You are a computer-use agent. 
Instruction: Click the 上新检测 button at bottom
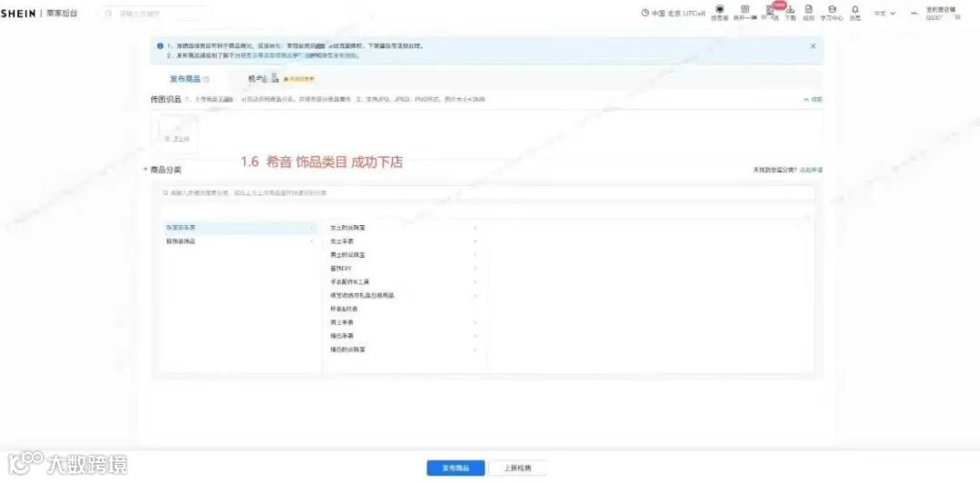point(517,468)
